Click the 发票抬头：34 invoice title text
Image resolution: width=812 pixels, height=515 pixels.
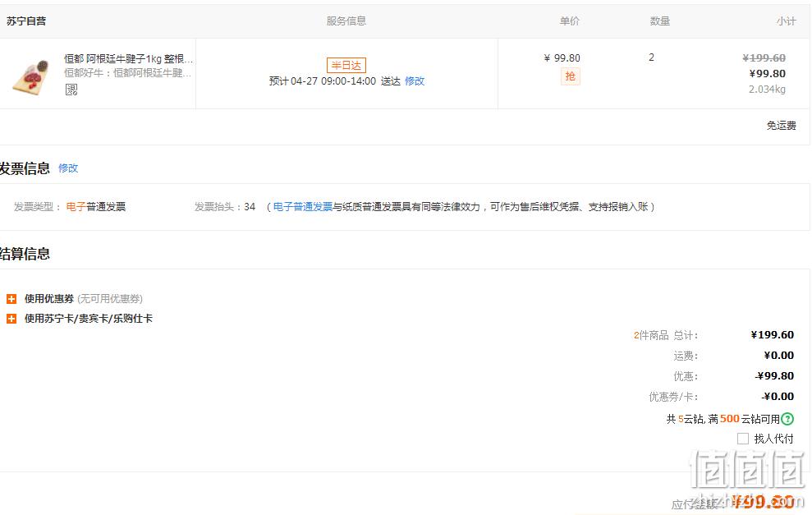coord(225,207)
